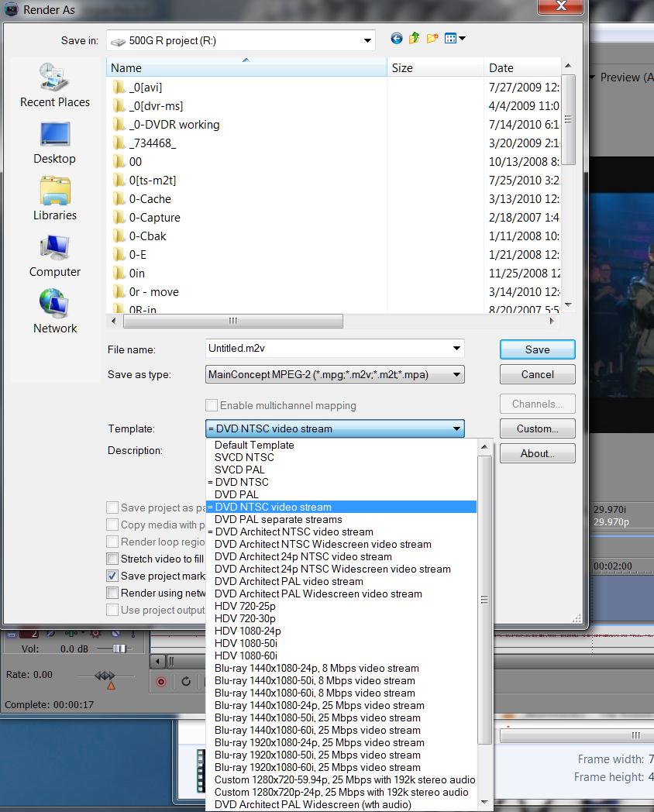Click the file list horizontal scrollbar thumb

tap(233, 321)
